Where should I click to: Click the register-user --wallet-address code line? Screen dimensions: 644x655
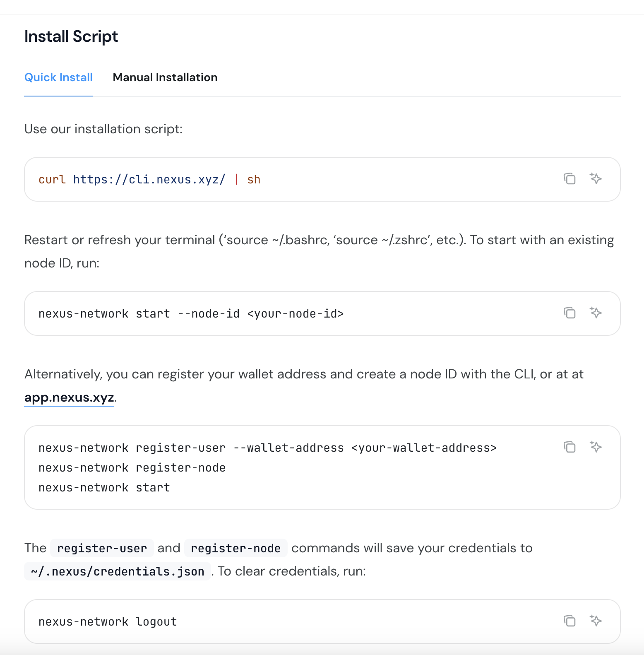click(267, 448)
